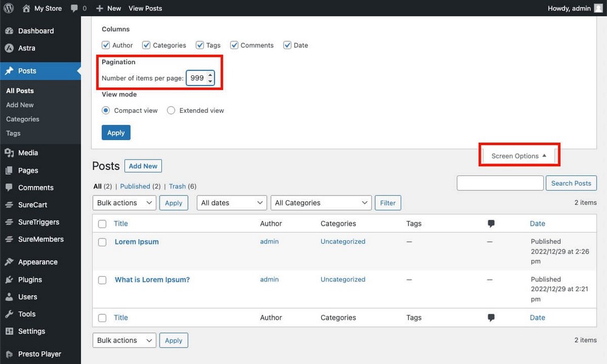Screen dimensions: 607x364
Task: Open the All Categories dropdown
Action: tap(321, 203)
